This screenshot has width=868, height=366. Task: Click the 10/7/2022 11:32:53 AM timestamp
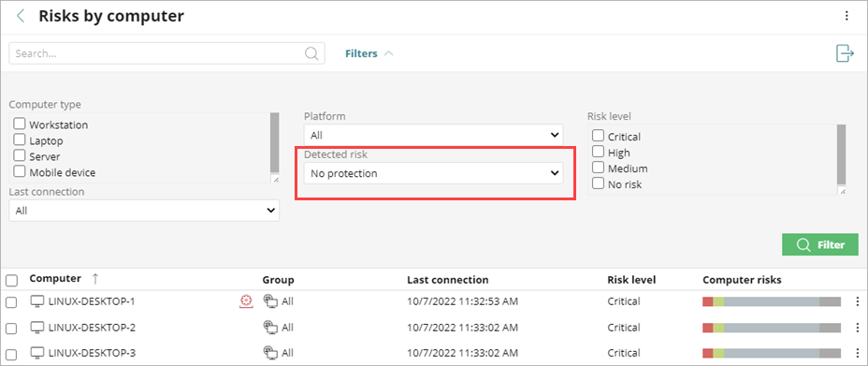coord(463,301)
